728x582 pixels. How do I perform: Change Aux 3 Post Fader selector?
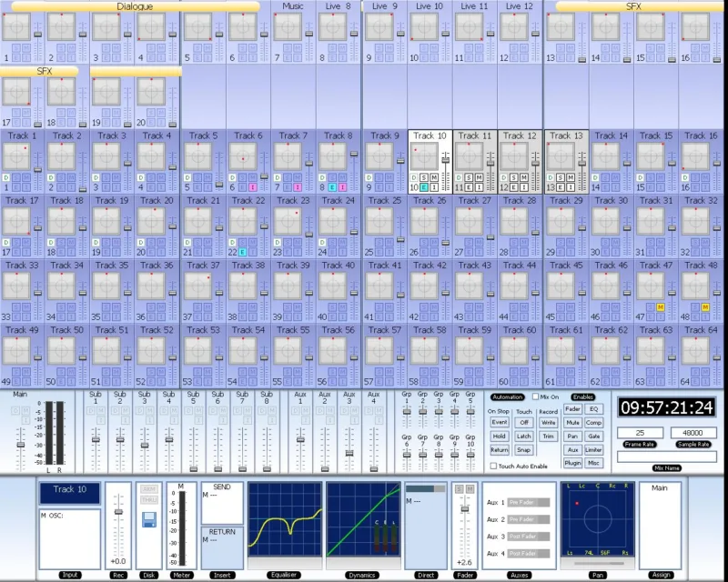(529, 537)
